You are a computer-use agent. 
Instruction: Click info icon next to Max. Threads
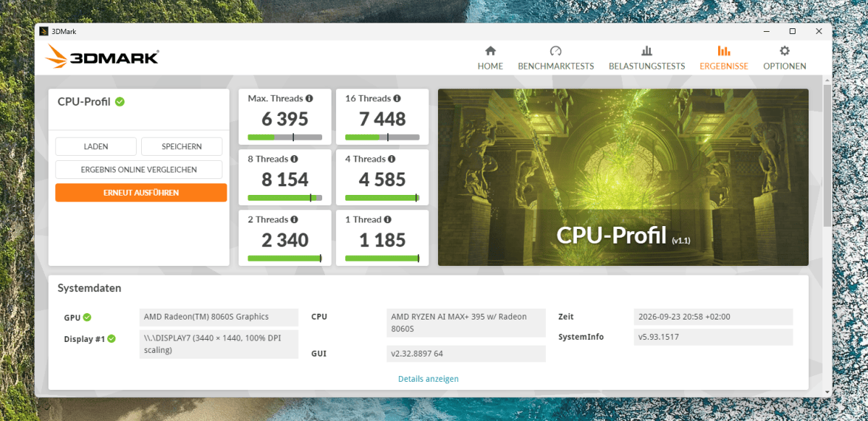coord(309,99)
